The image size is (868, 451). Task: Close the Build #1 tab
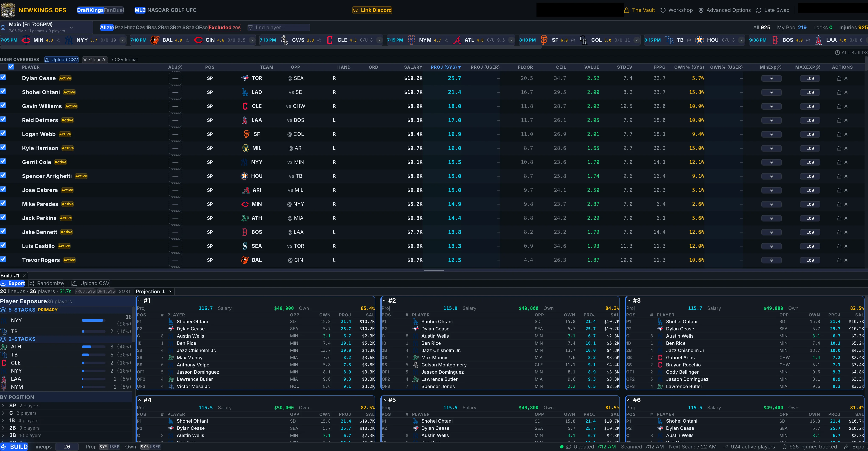tap(24, 276)
